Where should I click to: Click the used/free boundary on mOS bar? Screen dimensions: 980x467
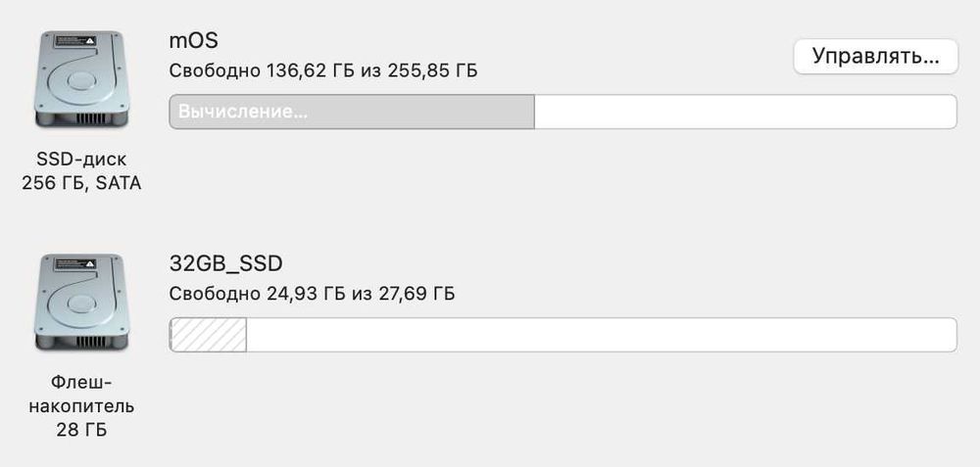tap(534, 112)
